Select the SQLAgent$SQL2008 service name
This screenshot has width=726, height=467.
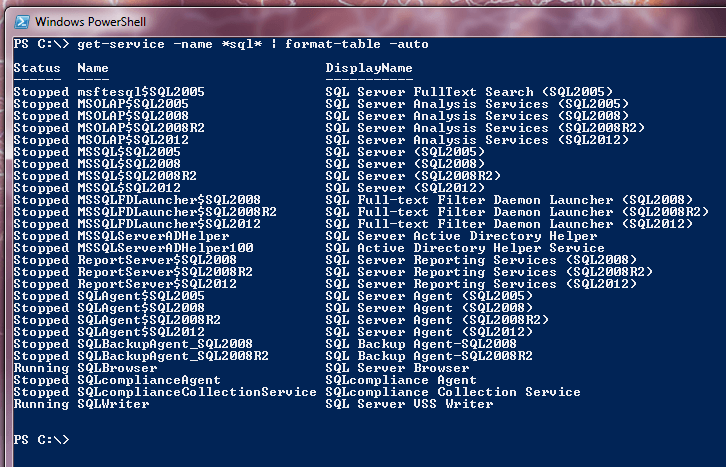[141, 309]
